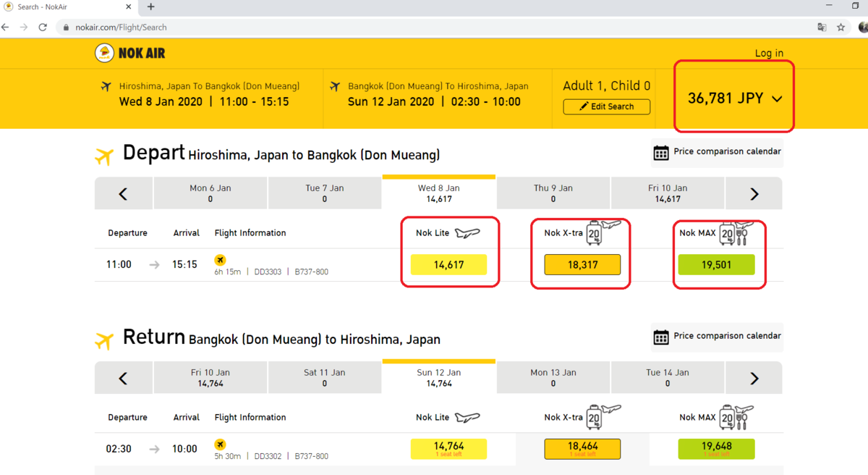Select Wed 8 Jan depart date tab

(x=439, y=192)
